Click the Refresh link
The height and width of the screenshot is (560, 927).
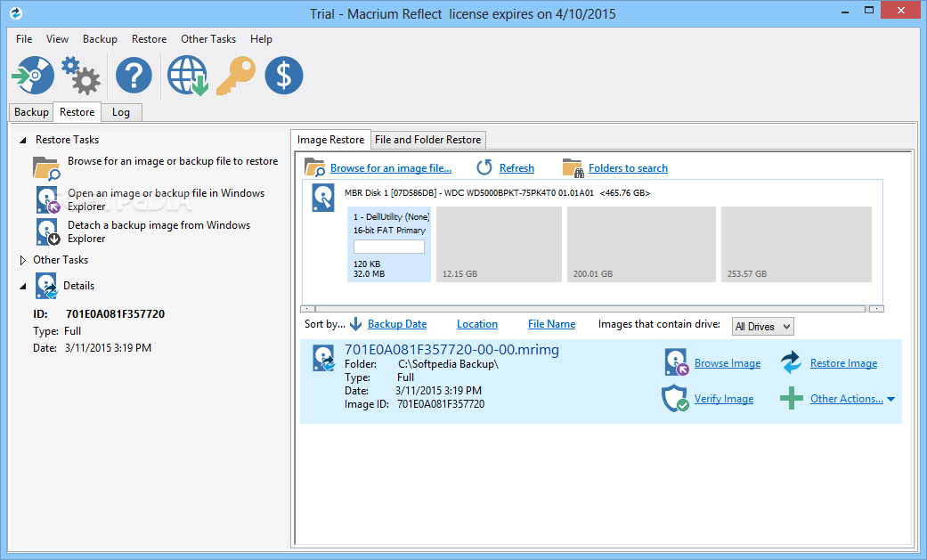click(x=516, y=168)
